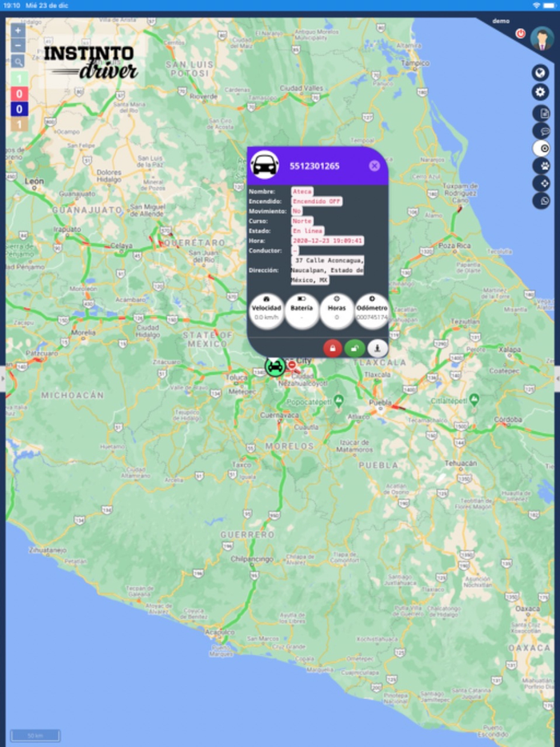Close the vehicle 5512301265 info popup
The image size is (560, 747).
click(x=374, y=166)
